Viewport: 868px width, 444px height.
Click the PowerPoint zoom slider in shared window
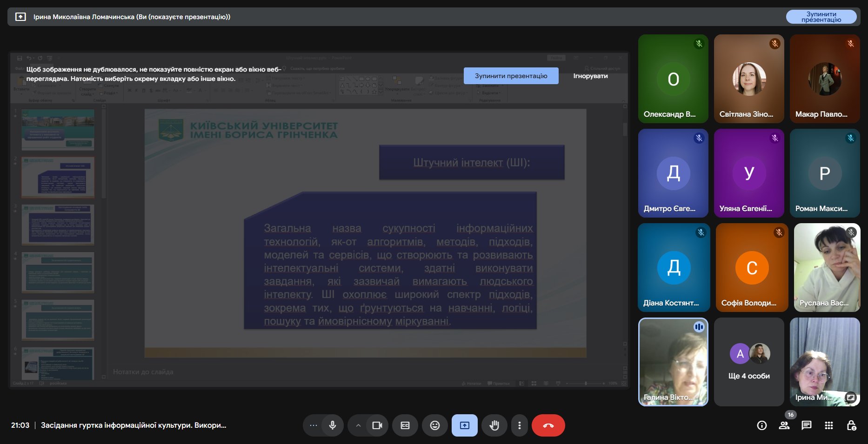(586, 384)
